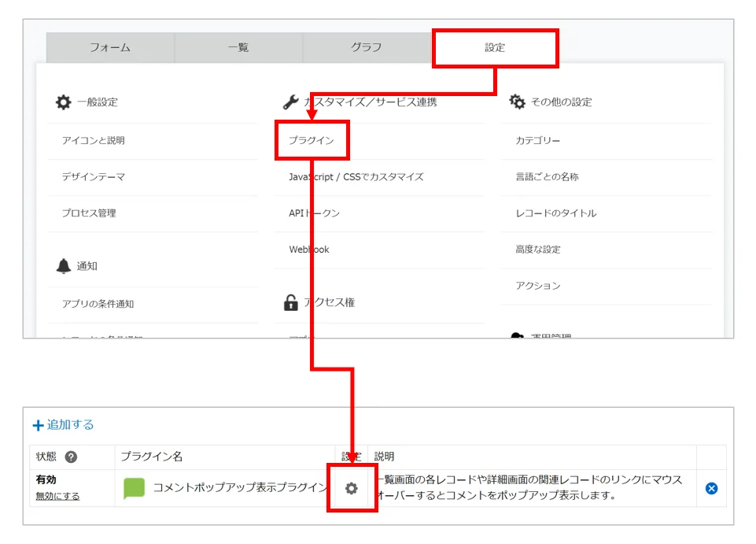756x544 pixels.
Task: Switch to the 一覧 tab
Action: 238,47
